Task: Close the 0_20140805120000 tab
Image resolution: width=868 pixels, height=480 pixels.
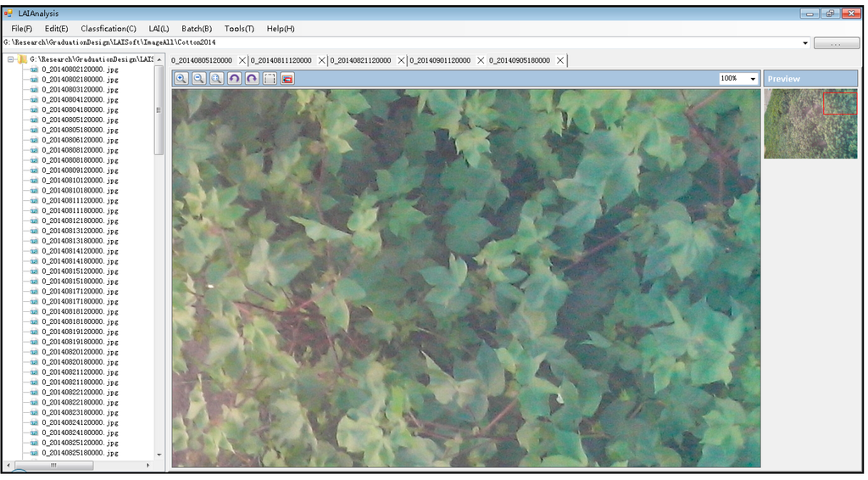Action: (242, 61)
